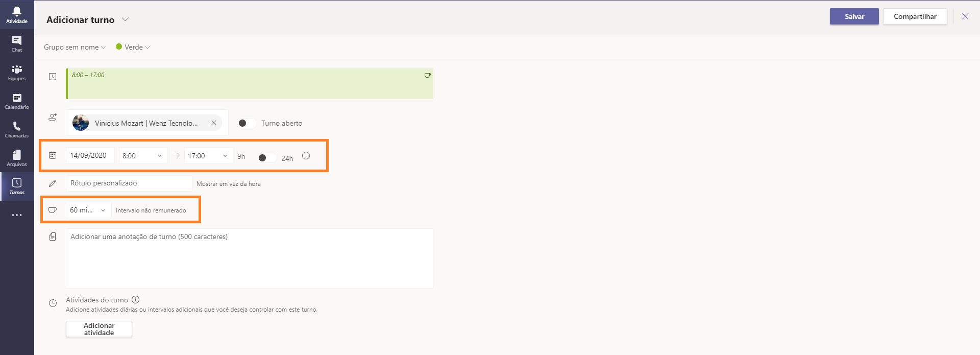Click the Compartilhar button

pos(915,16)
